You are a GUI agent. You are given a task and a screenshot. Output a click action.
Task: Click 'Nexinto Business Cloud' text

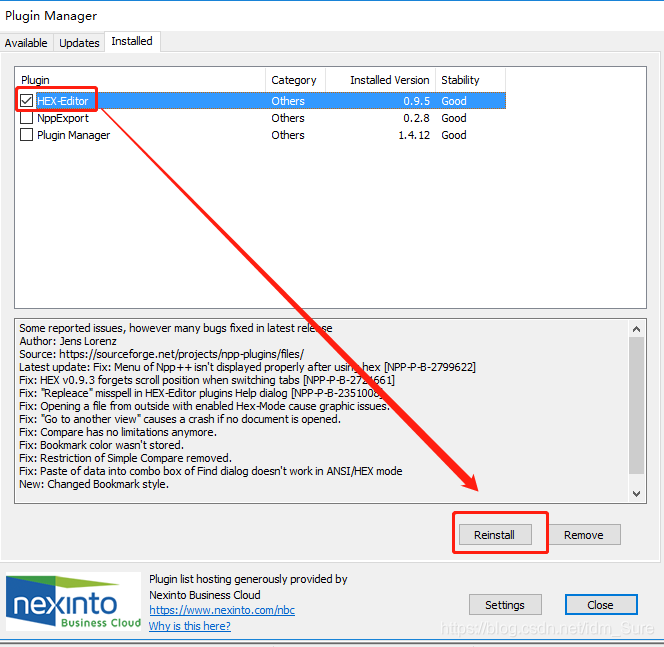point(205,595)
